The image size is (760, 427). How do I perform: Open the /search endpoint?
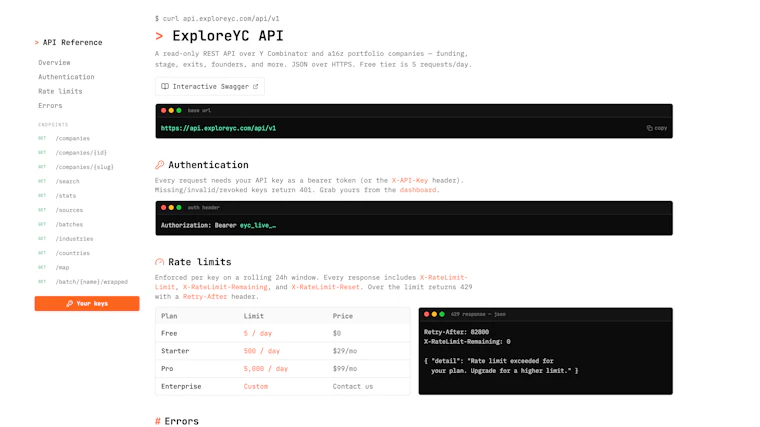tap(67, 181)
